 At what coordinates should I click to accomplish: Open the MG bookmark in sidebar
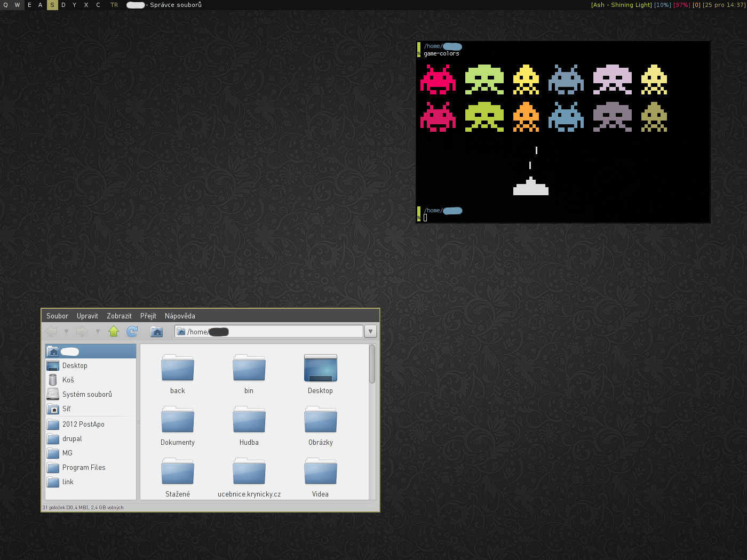click(91, 453)
